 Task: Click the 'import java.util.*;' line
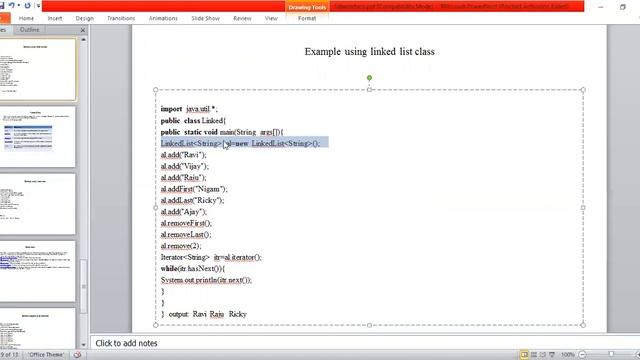click(189, 109)
